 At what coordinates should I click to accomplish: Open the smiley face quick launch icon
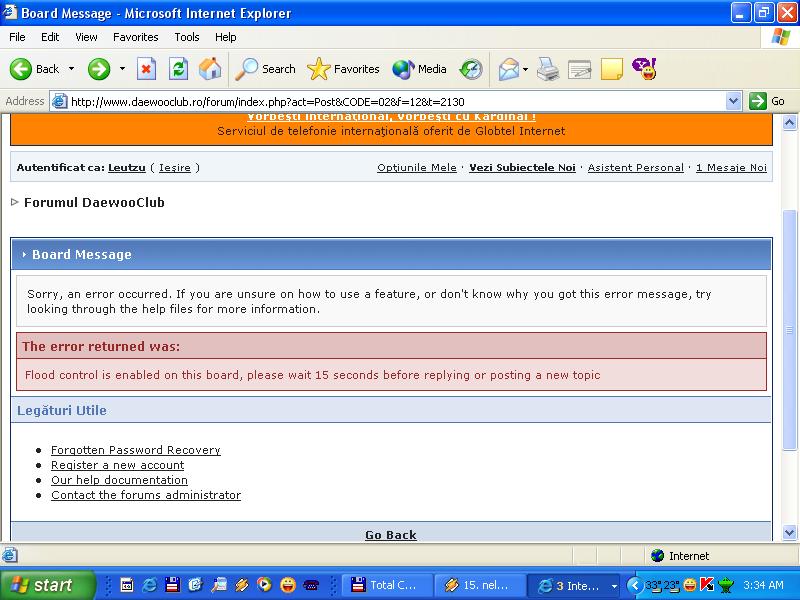point(288,585)
